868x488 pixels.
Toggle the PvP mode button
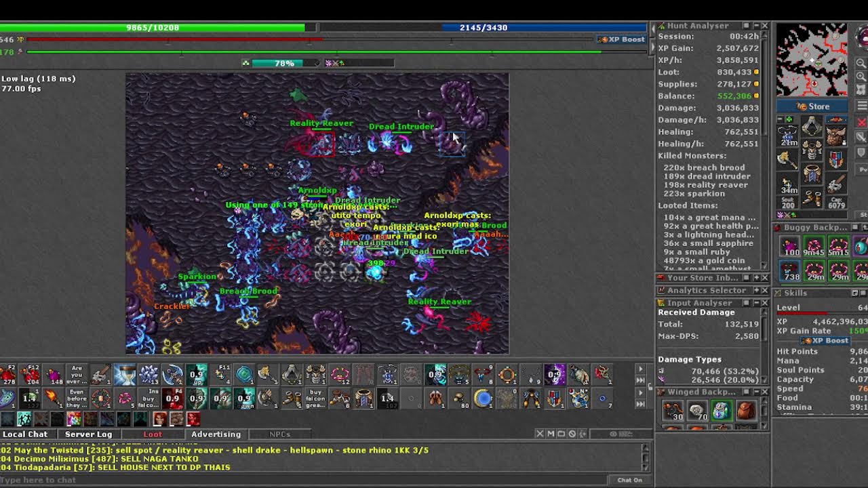862,169
